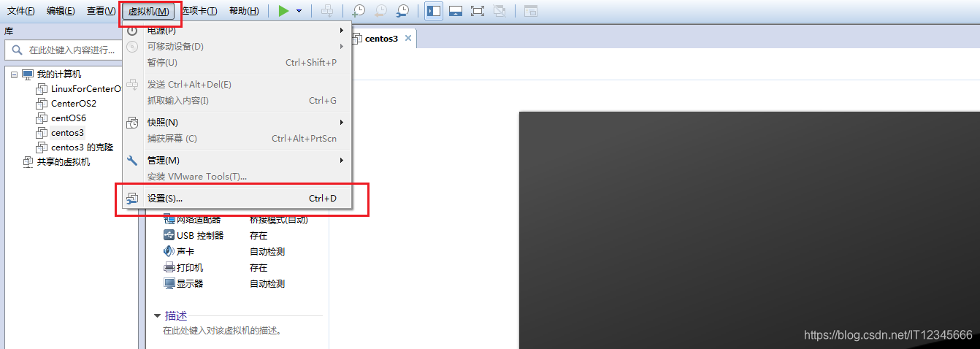
Task: Click the USB controller device icon
Action: point(169,235)
